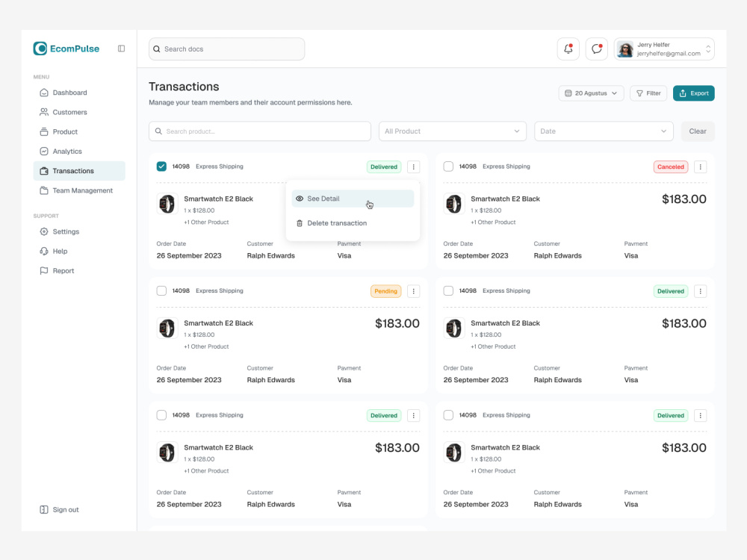Click smartwatch thumbnail in Canceled order card
This screenshot has width=747, height=560.
453,204
